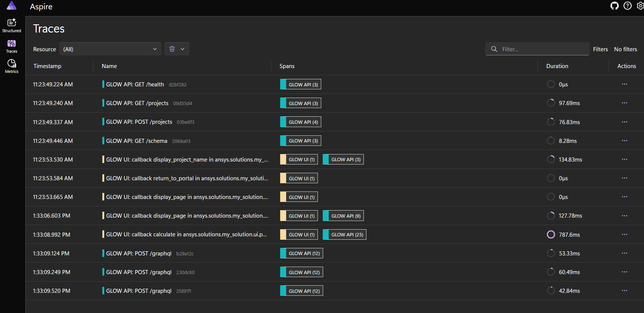Open trace GLOW API: GET /projects
The image size is (644, 313).
tap(137, 103)
